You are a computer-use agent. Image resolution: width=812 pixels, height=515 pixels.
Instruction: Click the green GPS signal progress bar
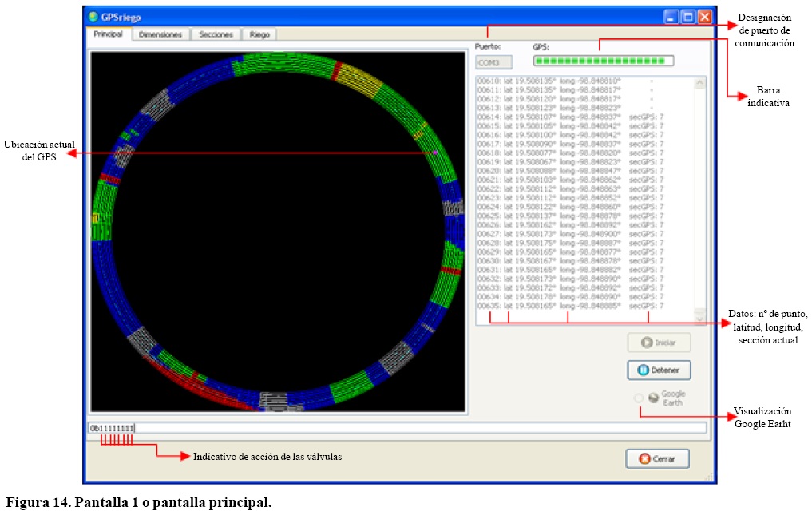(603, 61)
